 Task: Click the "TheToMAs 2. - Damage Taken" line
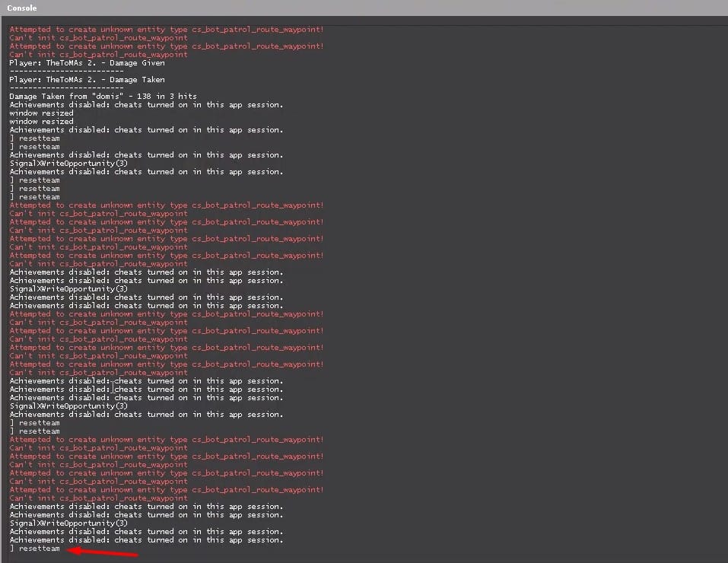(x=87, y=80)
